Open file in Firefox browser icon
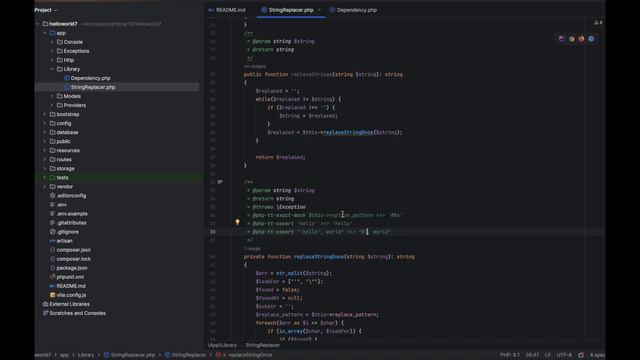Viewport: 640px width, 360px height. click(x=581, y=39)
